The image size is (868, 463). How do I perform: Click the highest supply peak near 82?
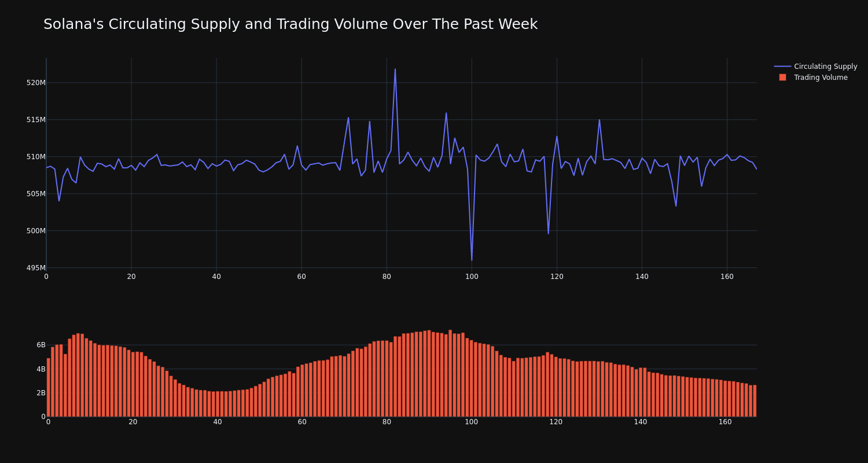395,69
